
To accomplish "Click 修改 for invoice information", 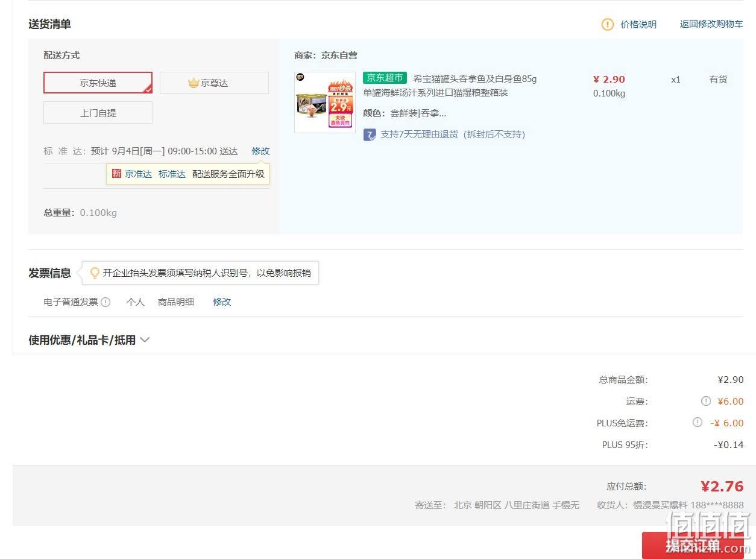I will [222, 302].
